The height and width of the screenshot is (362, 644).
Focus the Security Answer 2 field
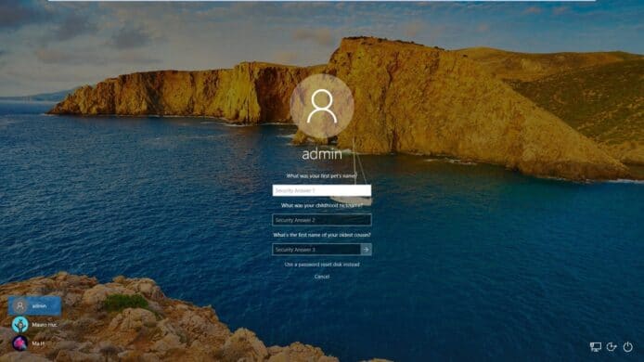pos(322,220)
